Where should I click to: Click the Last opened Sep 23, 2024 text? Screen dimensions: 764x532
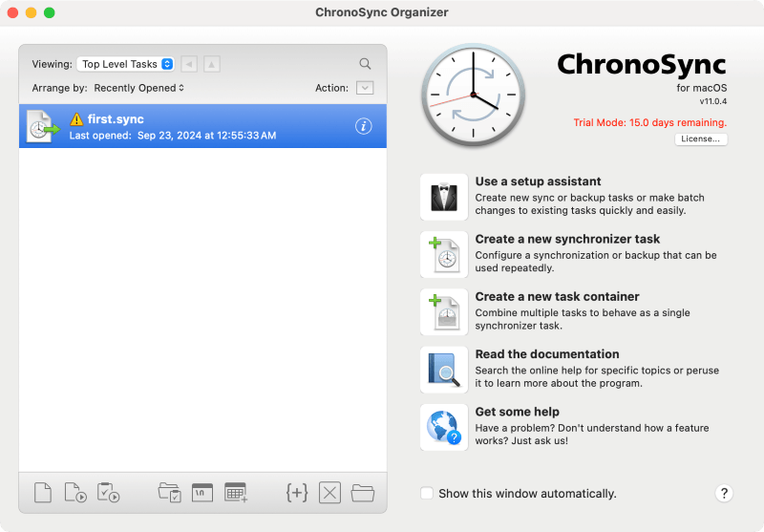173,136
